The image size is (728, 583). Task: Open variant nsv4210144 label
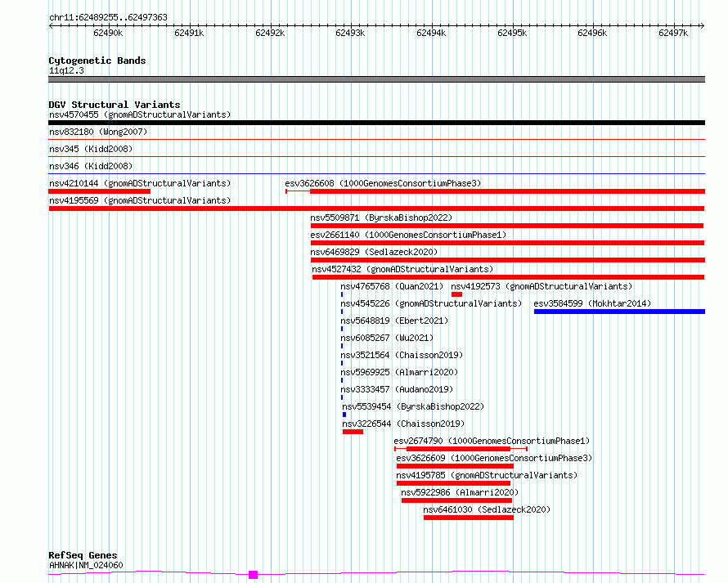tap(140, 183)
